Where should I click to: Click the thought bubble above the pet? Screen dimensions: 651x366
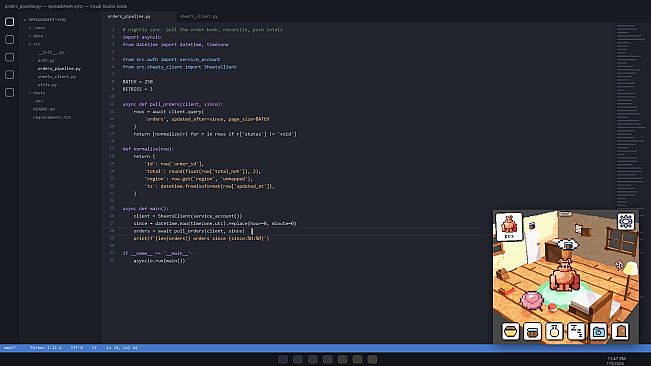(568, 245)
